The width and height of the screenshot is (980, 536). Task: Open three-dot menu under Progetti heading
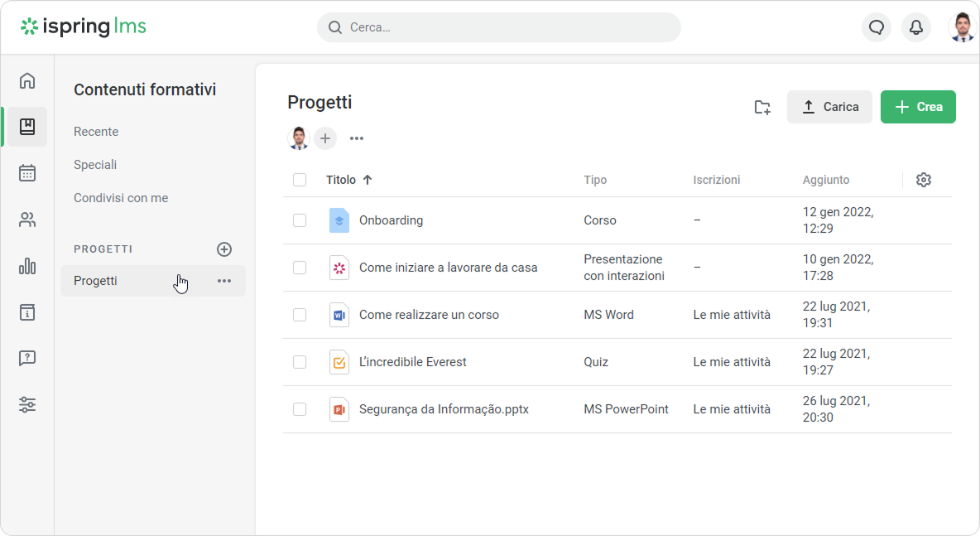pyautogui.click(x=357, y=138)
